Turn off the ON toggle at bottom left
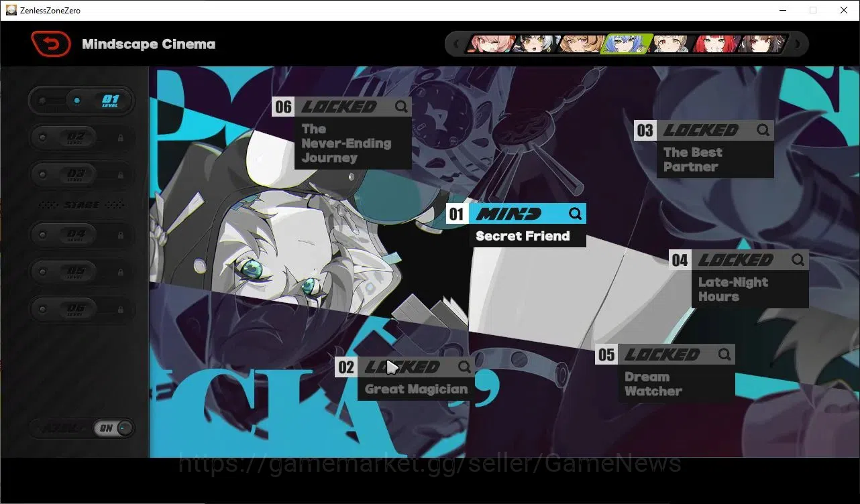Screen dimensions: 860x504 (113, 428)
